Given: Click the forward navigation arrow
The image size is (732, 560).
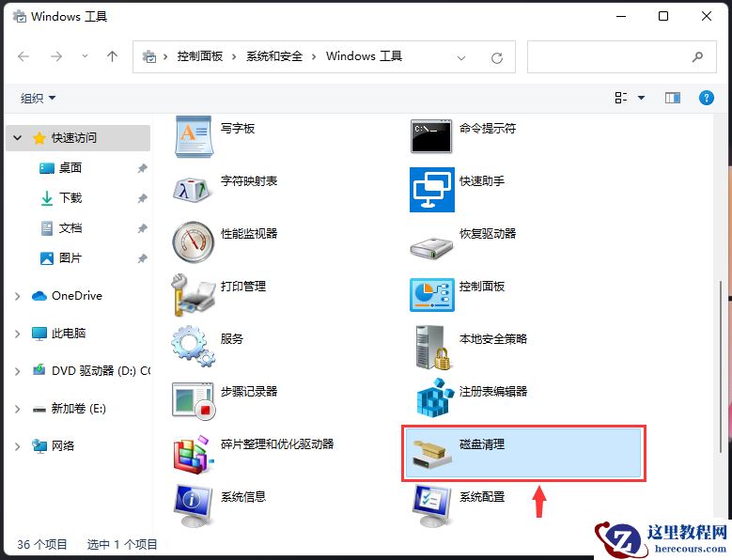Looking at the screenshot, I should click(56, 56).
